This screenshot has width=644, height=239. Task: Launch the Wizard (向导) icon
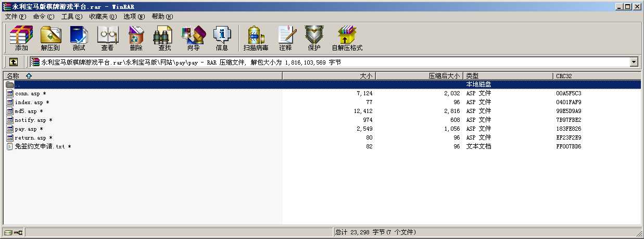(x=193, y=38)
